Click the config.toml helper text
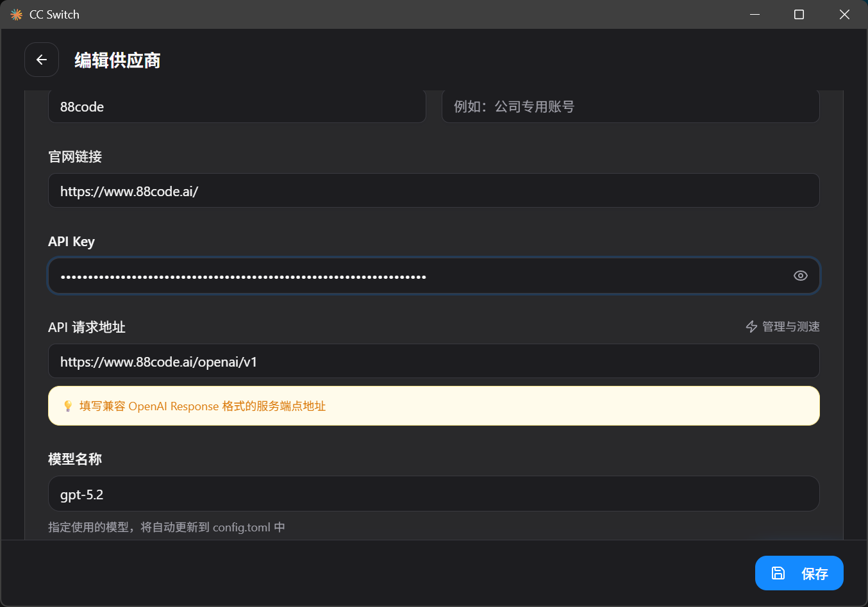The height and width of the screenshot is (607, 868). point(167,527)
